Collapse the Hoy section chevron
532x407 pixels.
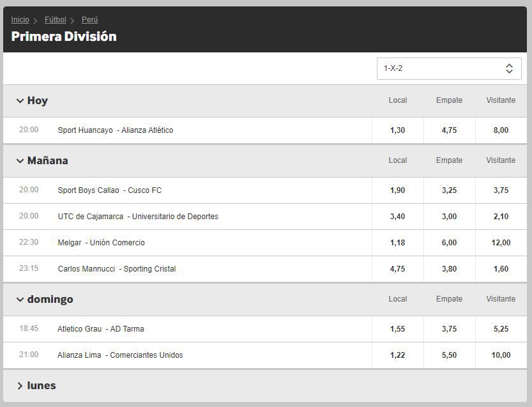click(20, 101)
